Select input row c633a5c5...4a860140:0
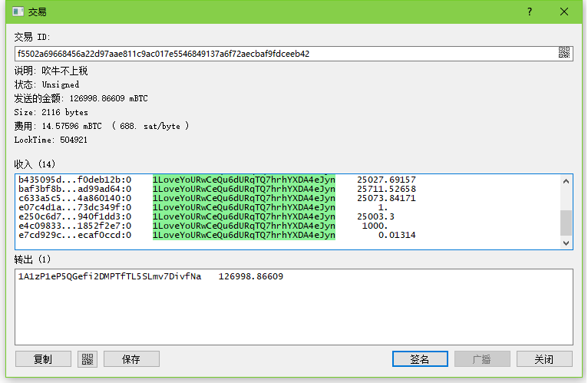 [74, 198]
